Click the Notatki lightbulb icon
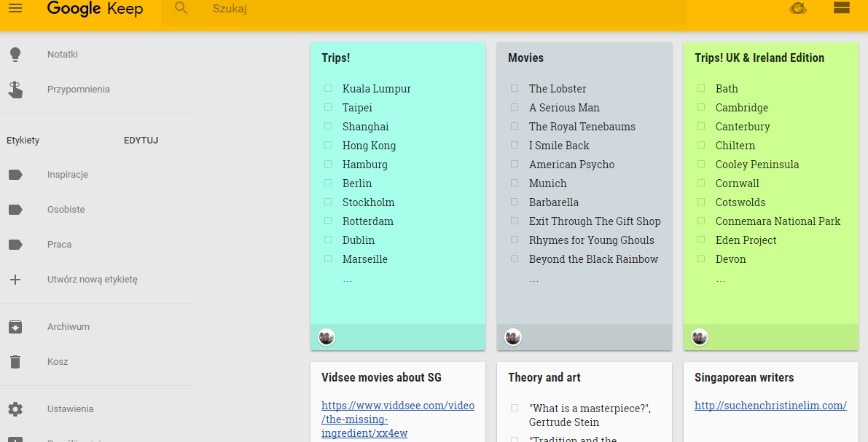 (x=15, y=55)
